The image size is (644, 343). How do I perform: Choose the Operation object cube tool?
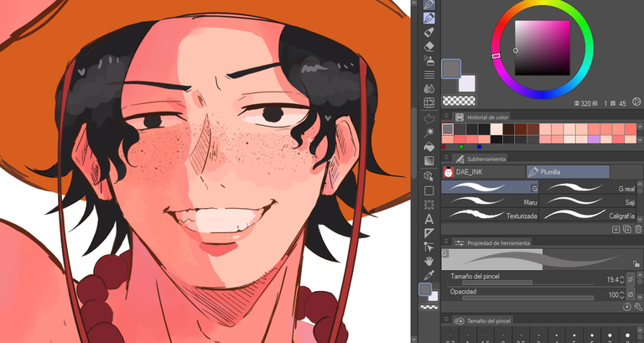(429, 176)
